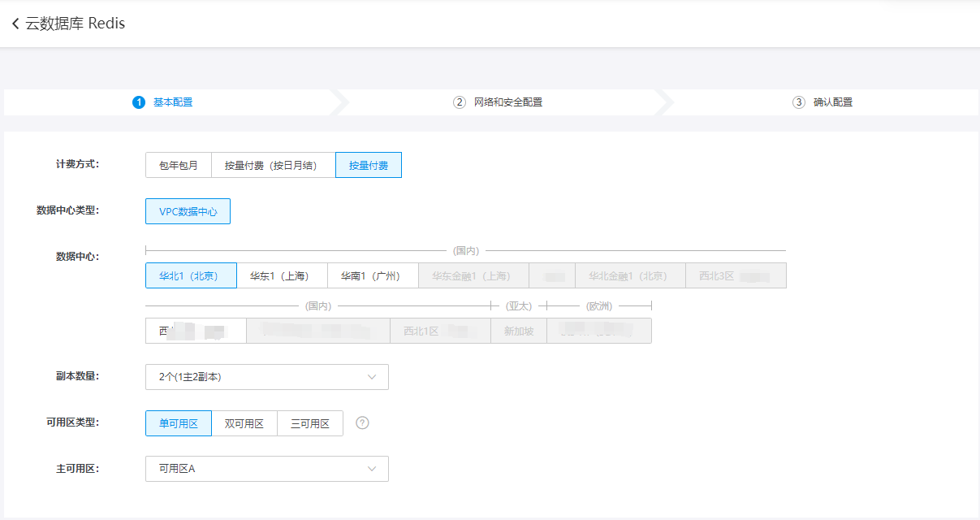Click 华东金融1（上海）region option
The width and height of the screenshot is (980, 520).
tap(473, 275)
